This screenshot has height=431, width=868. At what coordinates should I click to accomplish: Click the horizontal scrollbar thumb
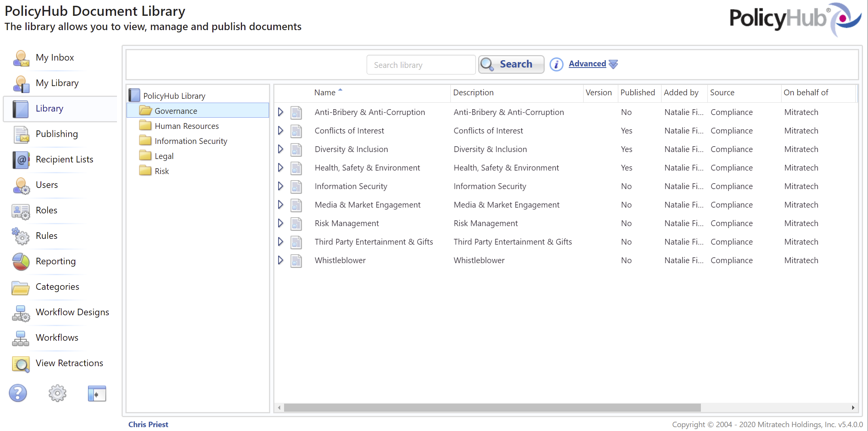pos(492,407)
